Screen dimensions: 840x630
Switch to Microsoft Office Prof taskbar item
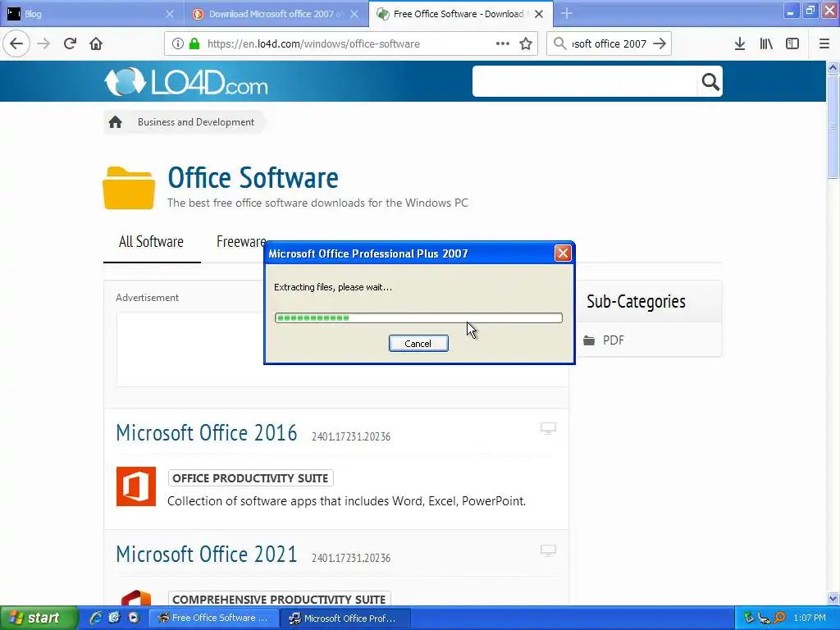(345, 618)
